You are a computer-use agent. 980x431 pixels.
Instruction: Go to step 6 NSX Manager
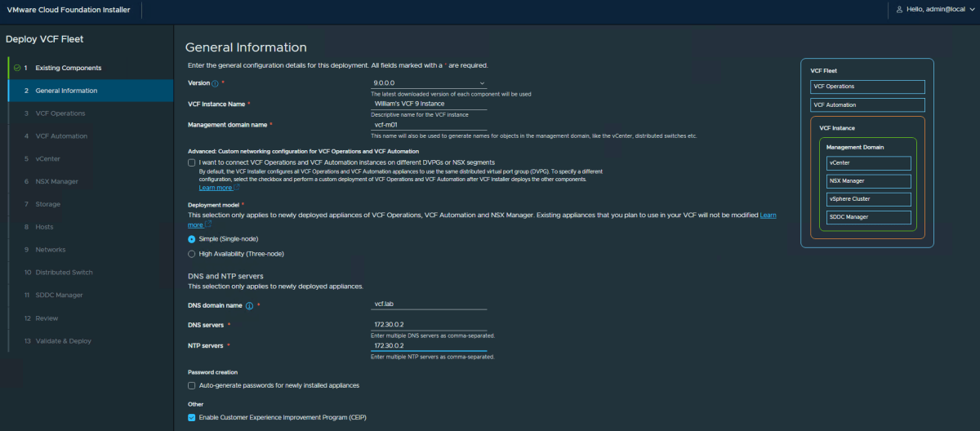(91, 181)
